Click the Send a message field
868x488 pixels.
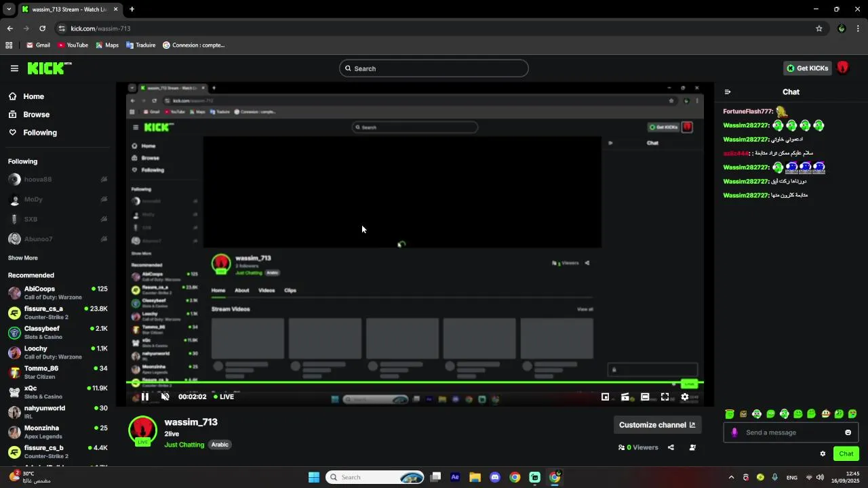coord(791,432)
